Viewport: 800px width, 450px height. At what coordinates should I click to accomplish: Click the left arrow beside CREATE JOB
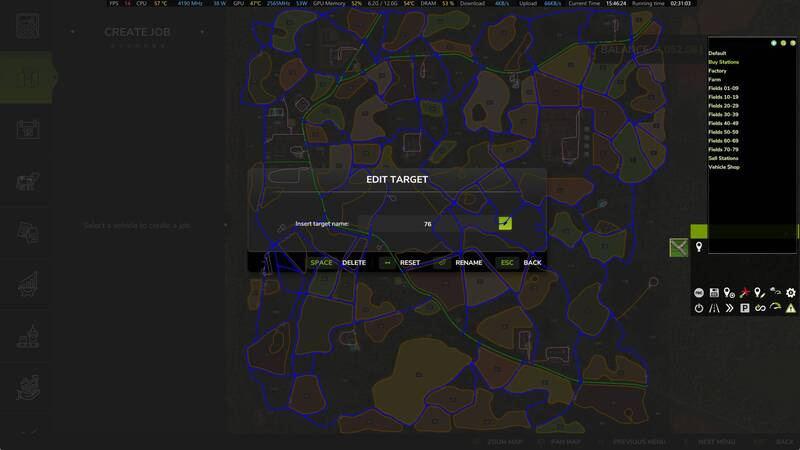(x=72, y=32)
